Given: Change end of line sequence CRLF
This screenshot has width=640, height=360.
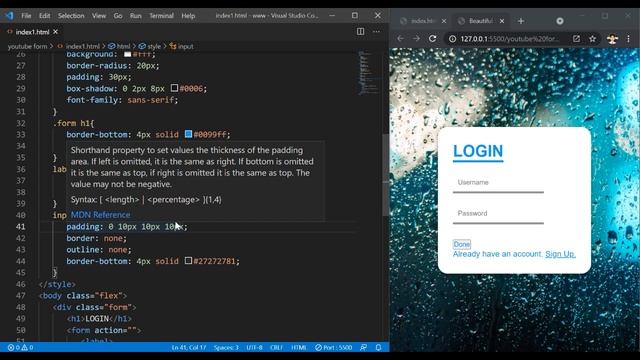Looking at the screenshot, I should click(x=276, y=348).
